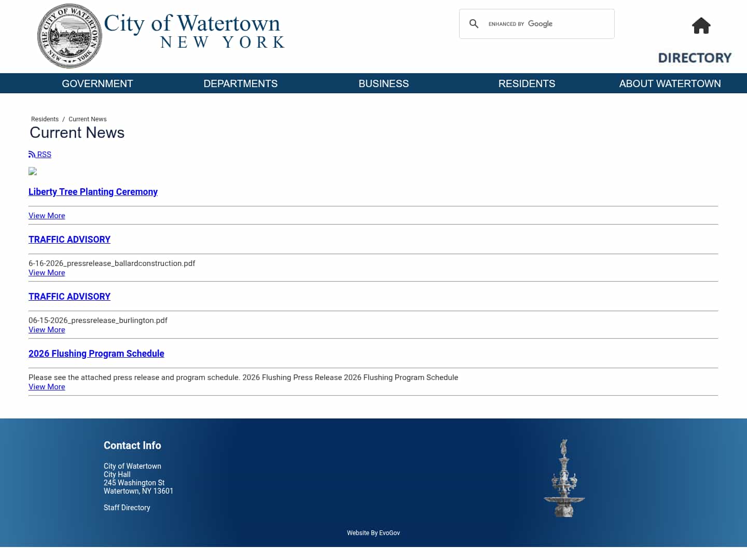747x560 pixels.
Task: Click Website By EvoGov link
Action: click(x=374, y=533)
